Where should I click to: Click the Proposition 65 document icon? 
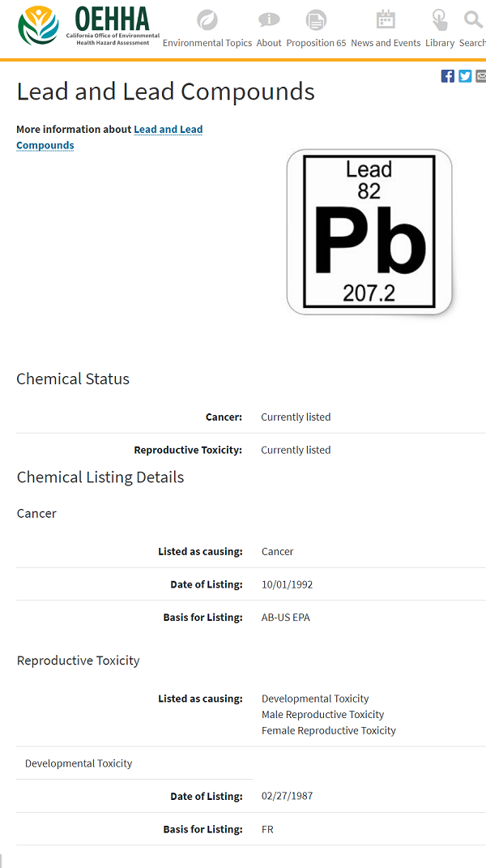tap(316, 20)
